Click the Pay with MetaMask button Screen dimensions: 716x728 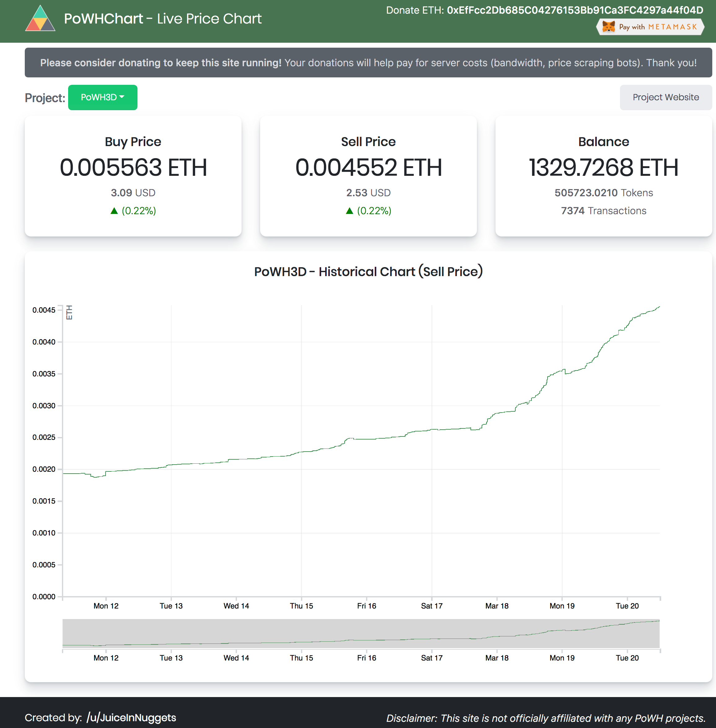[x=650, y=27]
